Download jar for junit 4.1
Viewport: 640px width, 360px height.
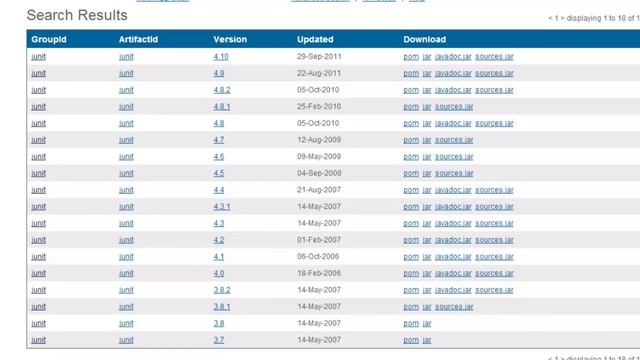pos(427,257)
